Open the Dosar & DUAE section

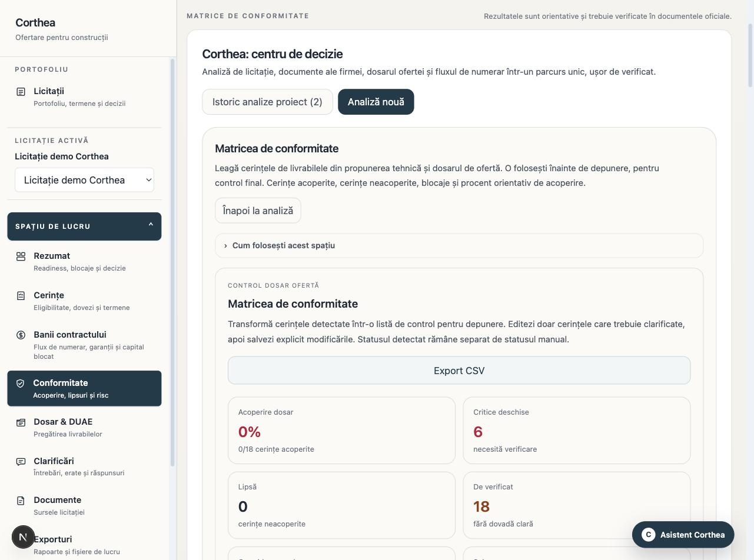pyautogui.click(x=84, y=427)
